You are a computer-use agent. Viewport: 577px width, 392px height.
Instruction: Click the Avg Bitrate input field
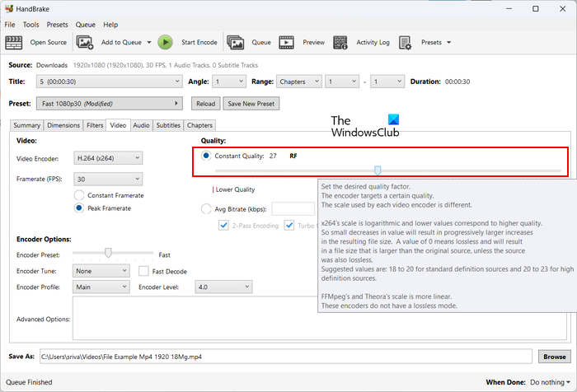pyautogui.click(x=293, y=209)
